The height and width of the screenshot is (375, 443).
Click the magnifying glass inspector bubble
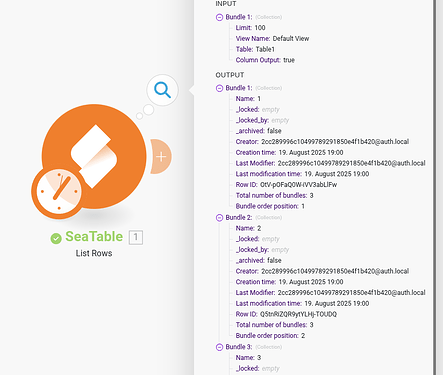coord(162,90)
